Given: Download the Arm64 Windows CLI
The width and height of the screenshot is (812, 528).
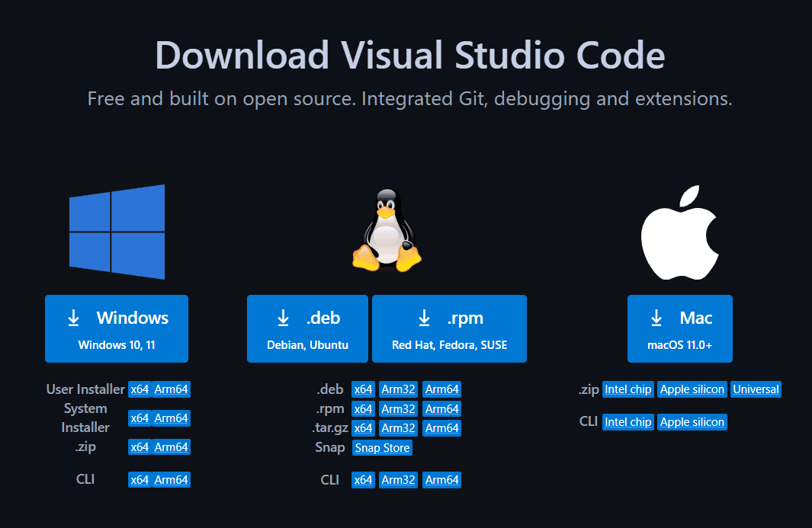Looking at the screenshot, I should point(169,479).
